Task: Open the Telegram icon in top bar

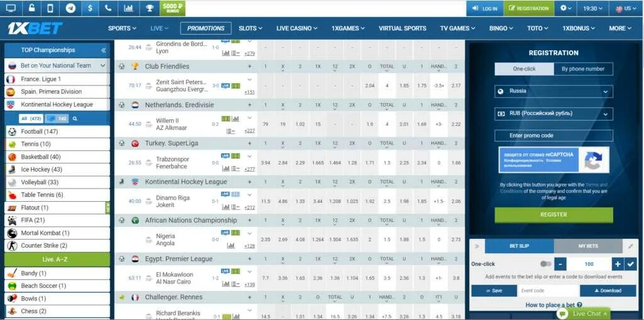Action: pos(70,8)
